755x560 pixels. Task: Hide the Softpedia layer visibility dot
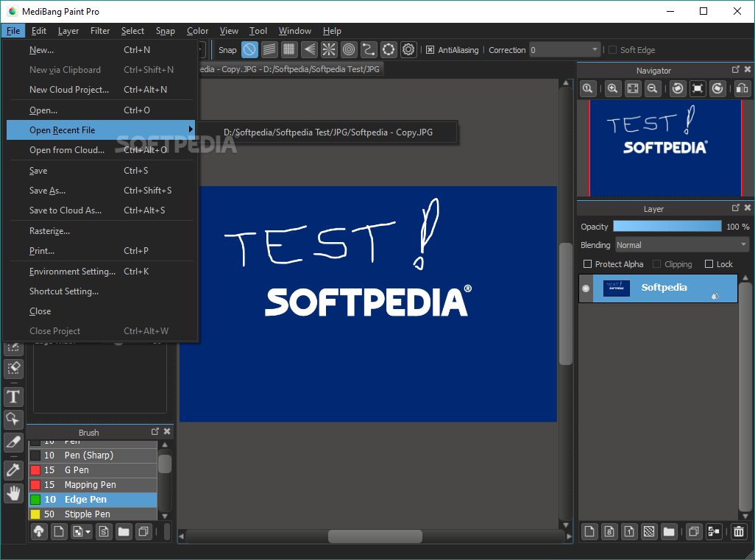point(586,288)
